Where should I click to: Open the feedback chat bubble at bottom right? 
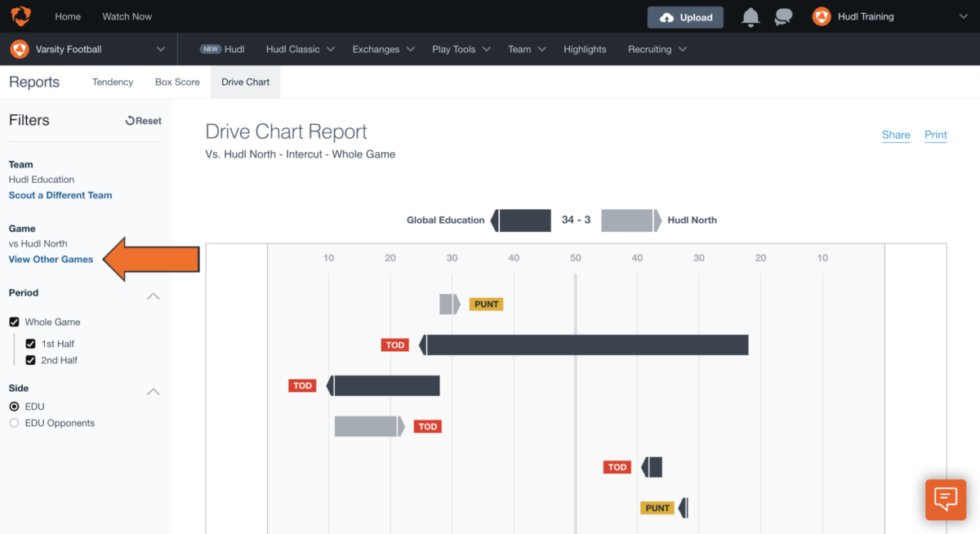point(945,499)
